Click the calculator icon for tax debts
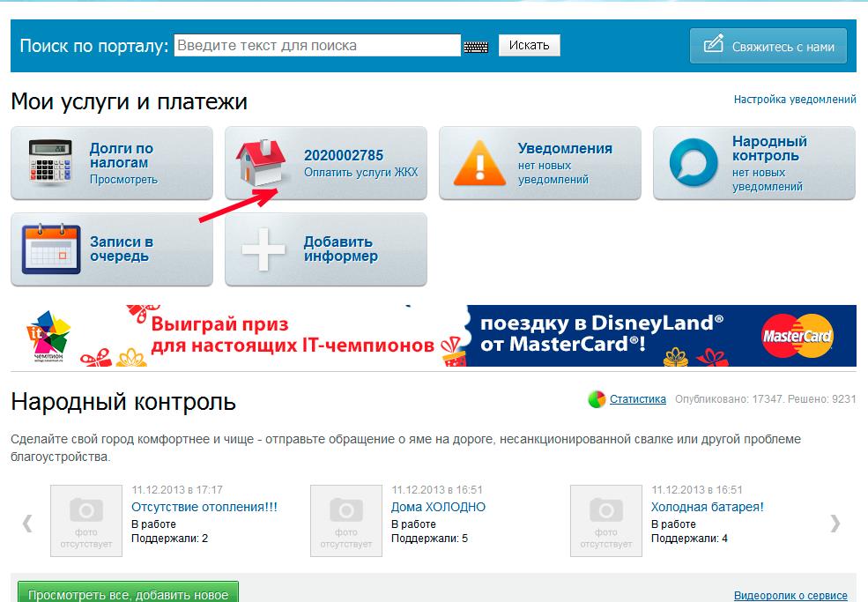 (49, 163)
